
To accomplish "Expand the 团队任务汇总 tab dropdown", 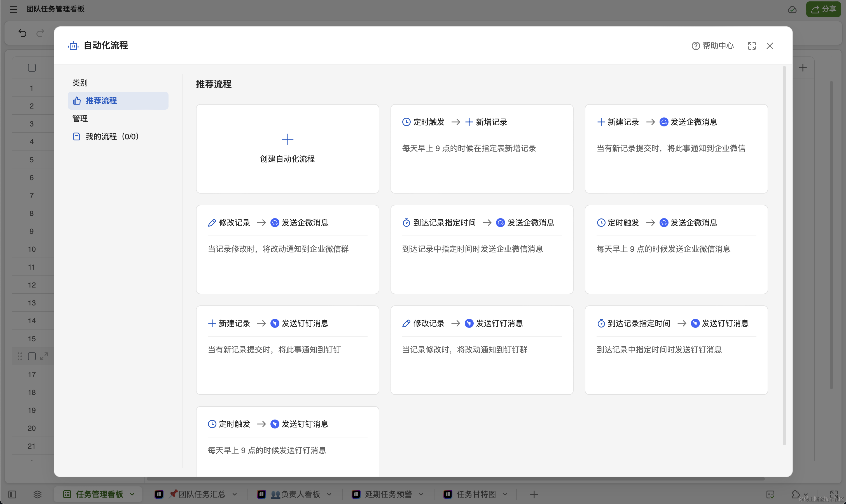I will pyautogui.click(x=235, y=494).
